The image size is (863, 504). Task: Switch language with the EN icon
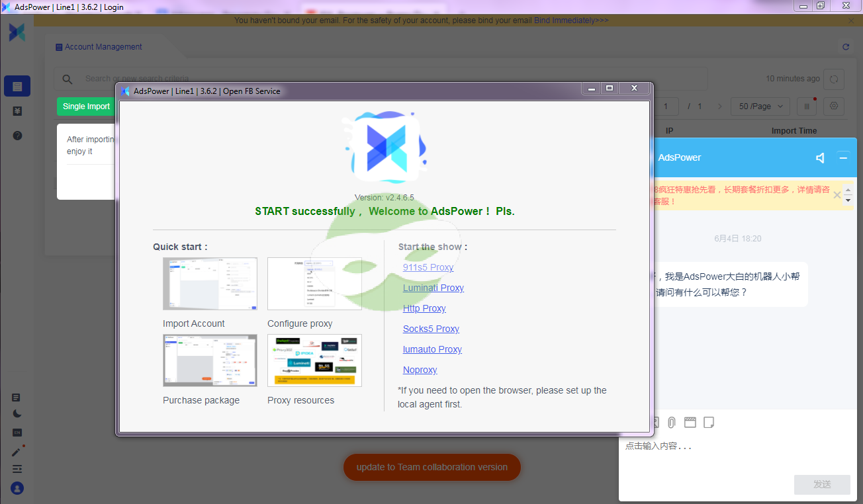tap(17, 433)
